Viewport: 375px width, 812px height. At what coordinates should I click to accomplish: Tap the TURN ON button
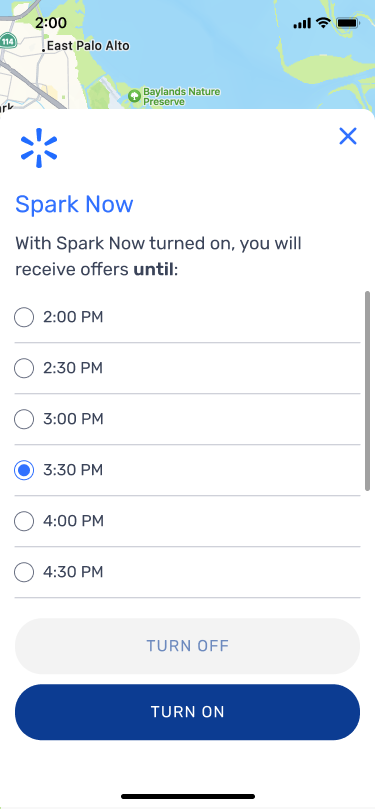pos(187,712)
